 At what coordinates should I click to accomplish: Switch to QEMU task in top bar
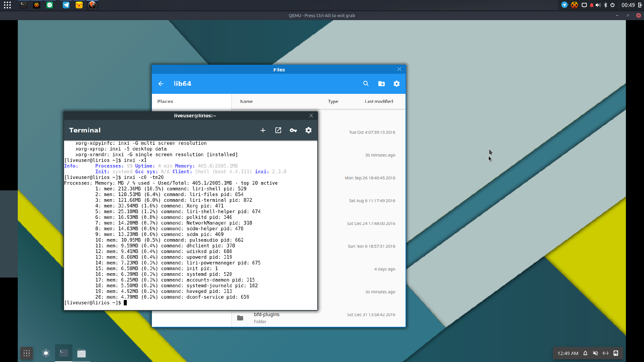pos(92,5)
